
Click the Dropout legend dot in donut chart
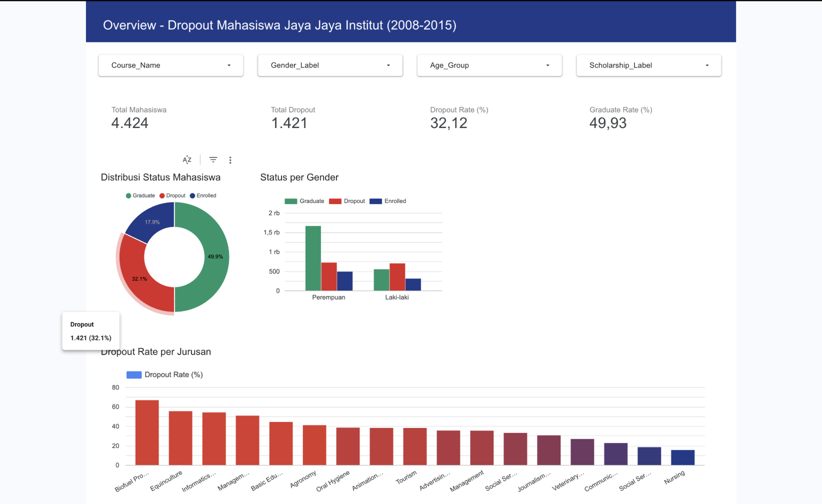[x=162, y=195]
